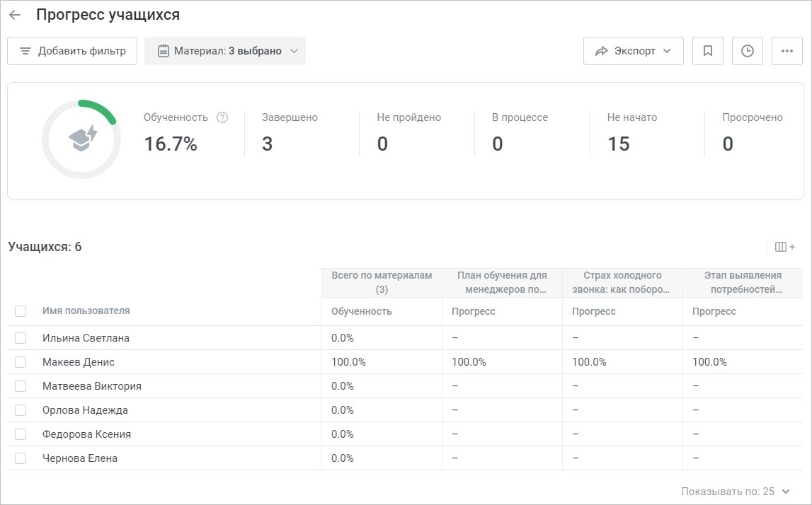The image size is (812, 505).
Task: Check the box for Федорова Ксения
Action: [21, 434]
